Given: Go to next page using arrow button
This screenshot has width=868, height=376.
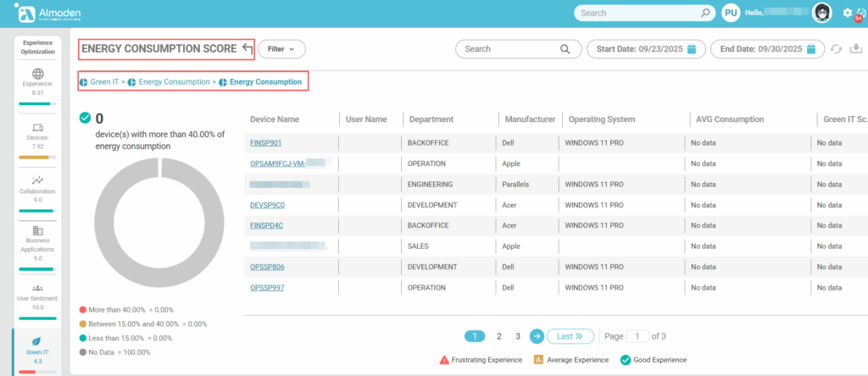Looking at the screenshot, I should (x=537, y=336).
